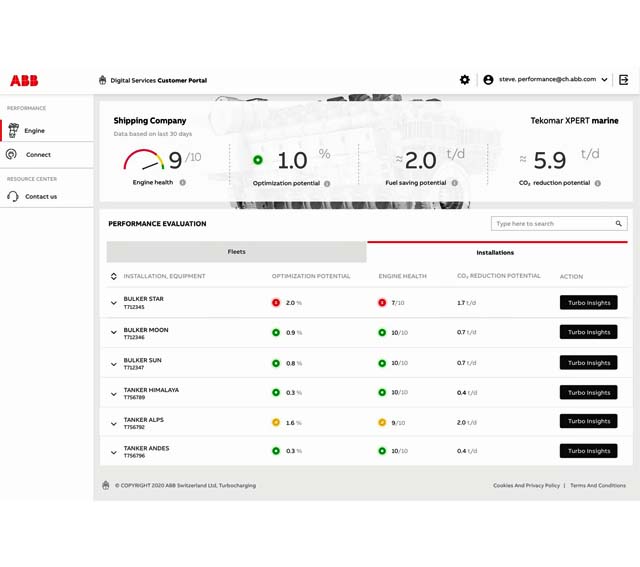The width and height of the screenshot is (640, 567).
Task: Expand the Bulker Star row
Action: pyautogui.click(x=113, y=303)
